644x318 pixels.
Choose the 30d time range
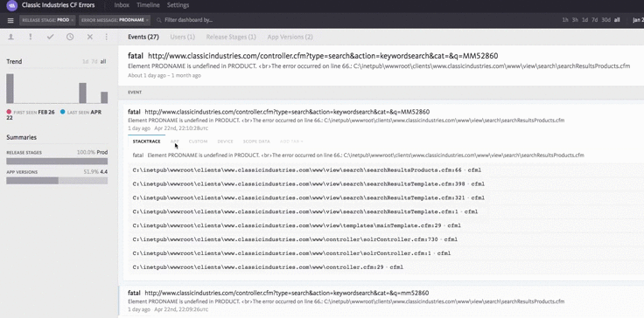(605, 20)
